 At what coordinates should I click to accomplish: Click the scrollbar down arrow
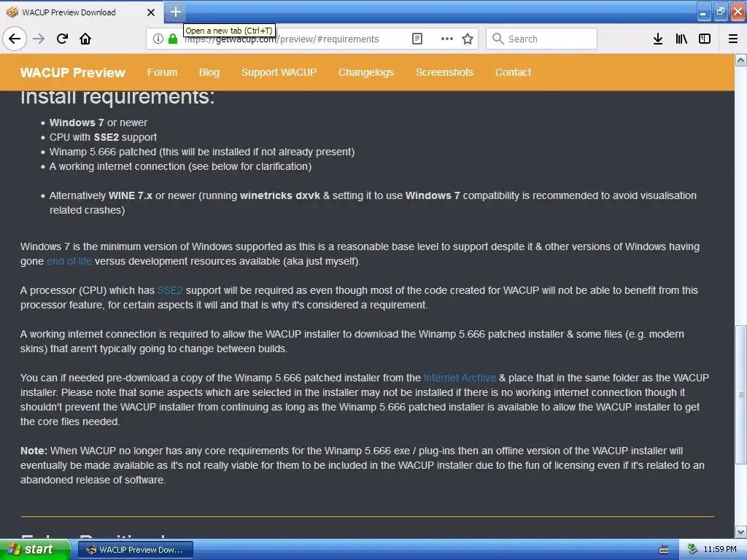[740, 532]
